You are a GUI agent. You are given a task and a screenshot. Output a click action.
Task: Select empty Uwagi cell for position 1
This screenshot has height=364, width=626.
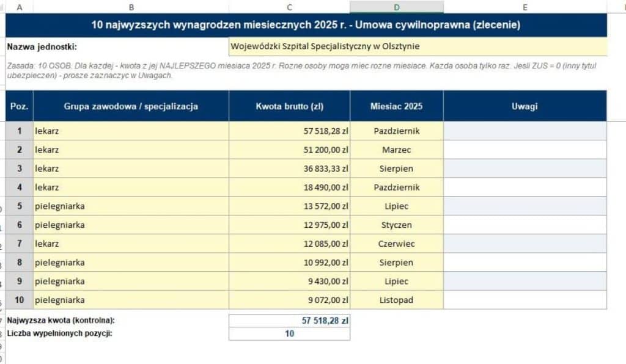pos(525,131)
